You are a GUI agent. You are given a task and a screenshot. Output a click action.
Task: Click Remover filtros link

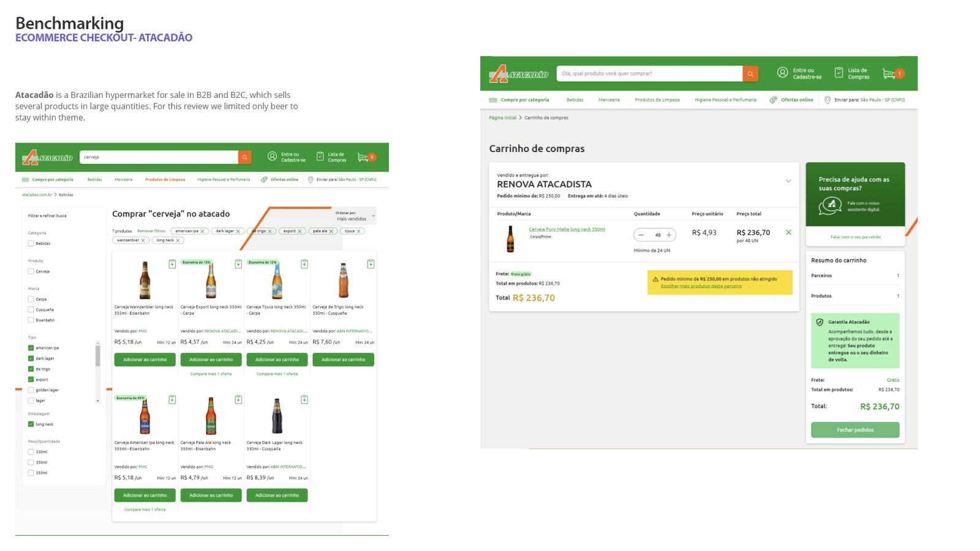[x=151, y=231]
